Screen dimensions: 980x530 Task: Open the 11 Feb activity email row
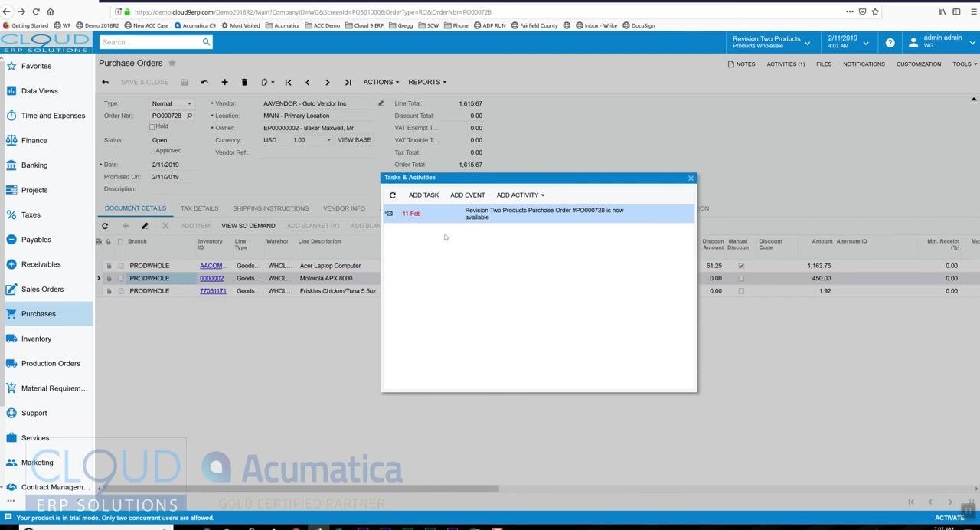point(538,214)
